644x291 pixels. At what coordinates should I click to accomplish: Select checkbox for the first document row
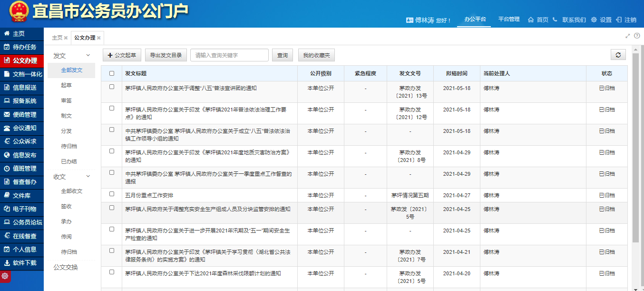pyautogui.click(x=112, y=87)
